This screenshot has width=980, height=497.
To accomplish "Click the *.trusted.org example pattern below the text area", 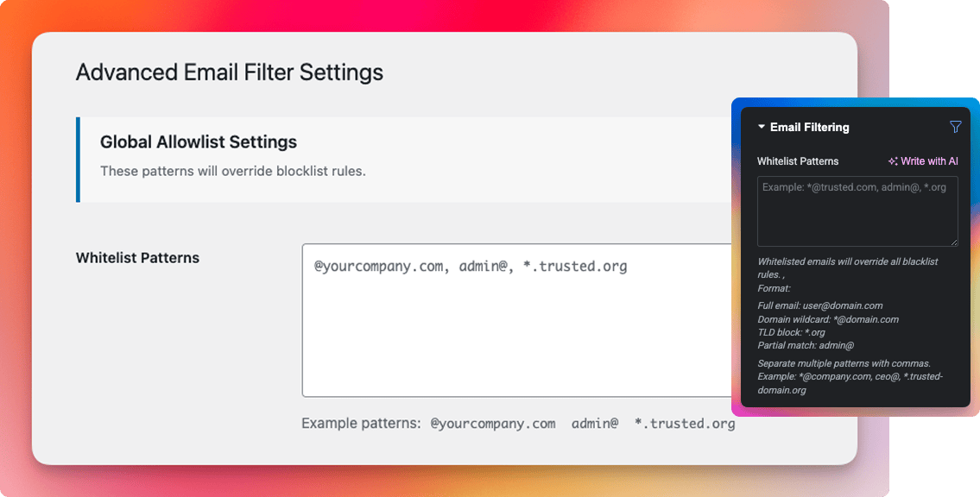I will 685,424.
